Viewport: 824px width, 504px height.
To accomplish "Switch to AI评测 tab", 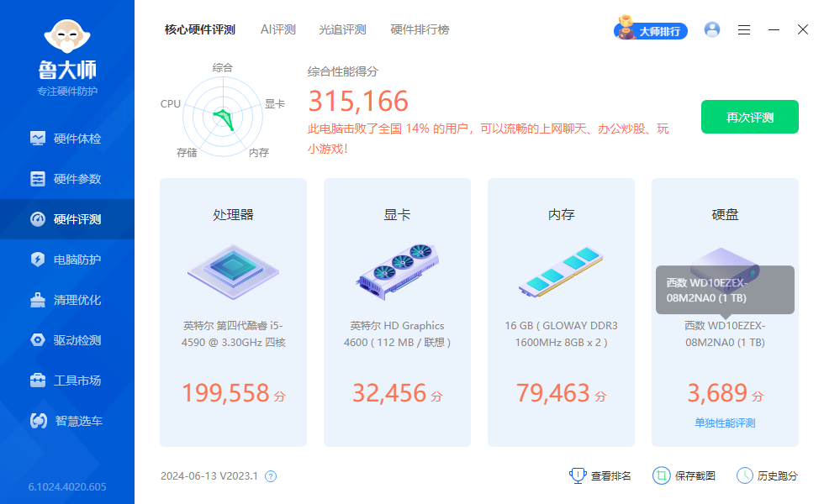I will click(278, 30).
